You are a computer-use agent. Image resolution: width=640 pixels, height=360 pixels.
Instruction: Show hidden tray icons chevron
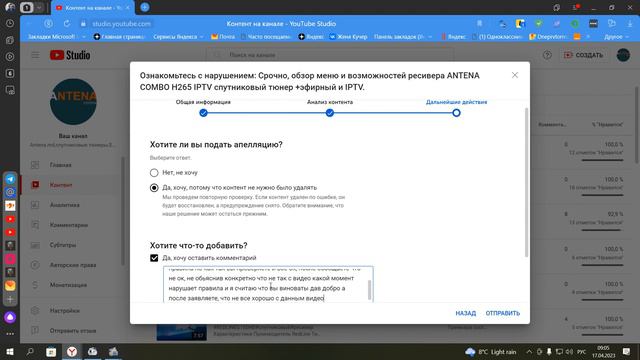pyautogui.click(x=529, y=352)
